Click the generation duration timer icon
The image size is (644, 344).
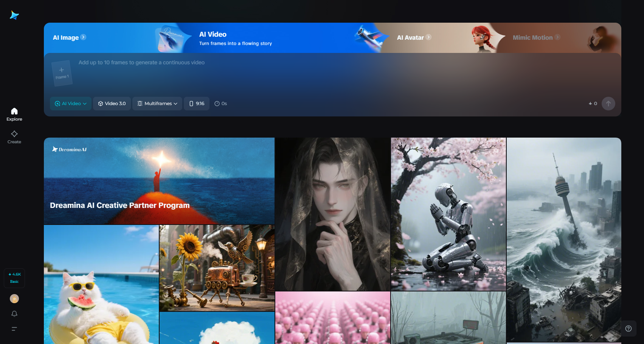(217, 103)
